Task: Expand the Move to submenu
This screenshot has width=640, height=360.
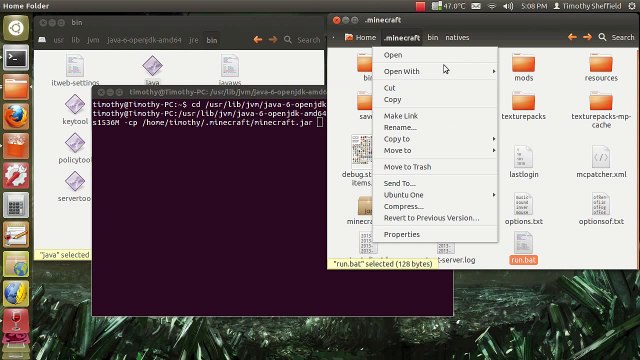Action: tap(435, 150)
